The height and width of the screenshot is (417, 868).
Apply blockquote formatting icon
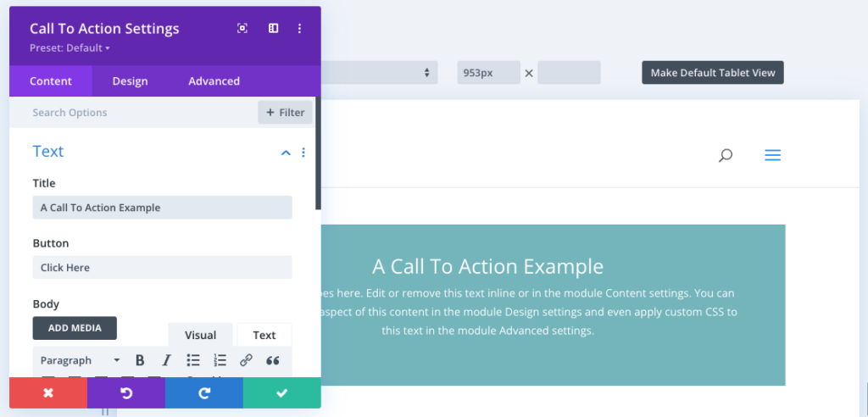(x=272, y=360)
